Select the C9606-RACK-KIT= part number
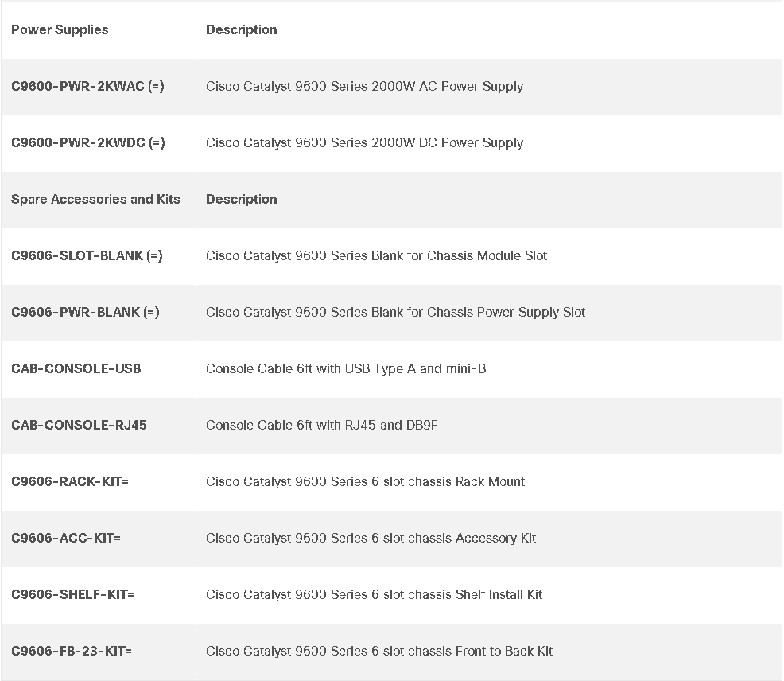The image size is (784, 681). tap(70, 481)
